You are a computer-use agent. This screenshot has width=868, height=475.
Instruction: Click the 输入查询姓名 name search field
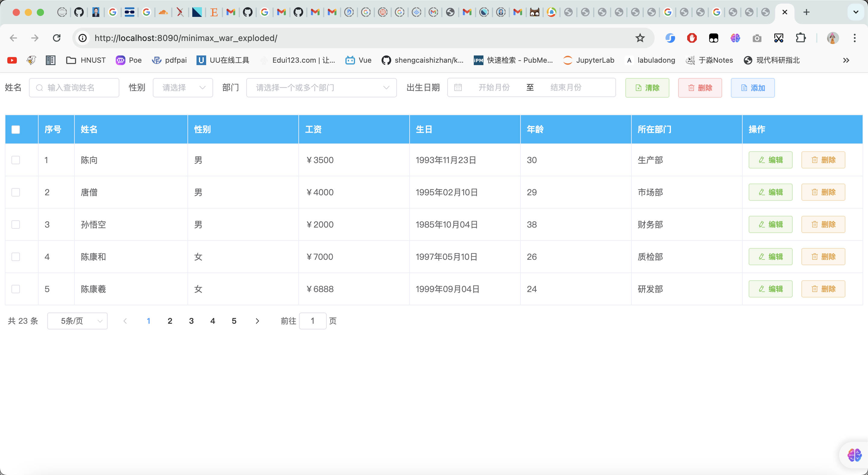click(x=74, y=88)
